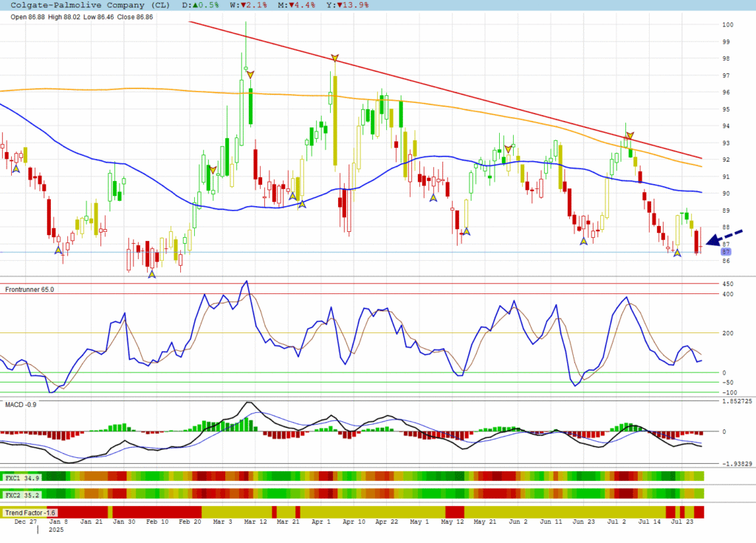Click the buy signal marker at the Jul 23 low
756x543 pixels.
click(677, 253)
